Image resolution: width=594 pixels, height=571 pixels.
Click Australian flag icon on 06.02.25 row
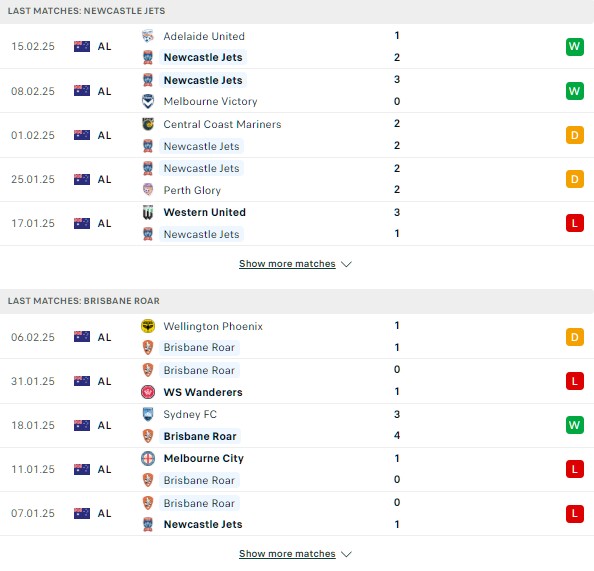point(82,337)
